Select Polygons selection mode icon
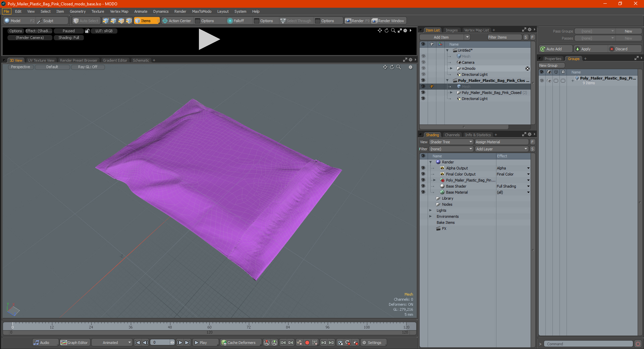This screenshot has height=349, width=644. click(121, 21)
